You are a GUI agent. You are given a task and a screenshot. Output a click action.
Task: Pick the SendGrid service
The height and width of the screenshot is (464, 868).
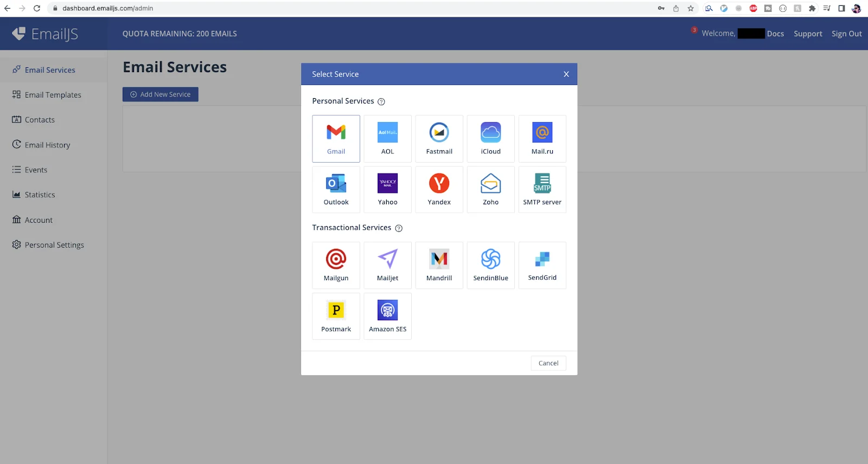point(542,266)
